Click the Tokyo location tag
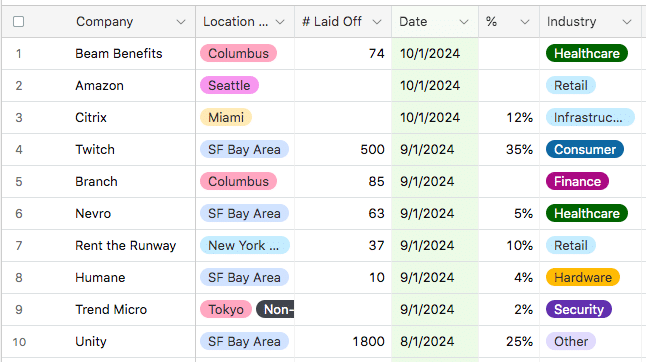Viewport: 646px width, 362px height. click(226, 309)
